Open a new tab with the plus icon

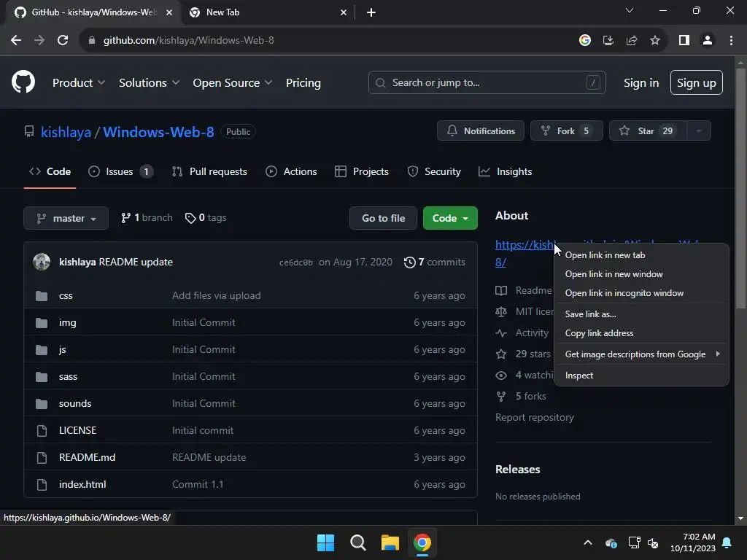pos(371,12)
